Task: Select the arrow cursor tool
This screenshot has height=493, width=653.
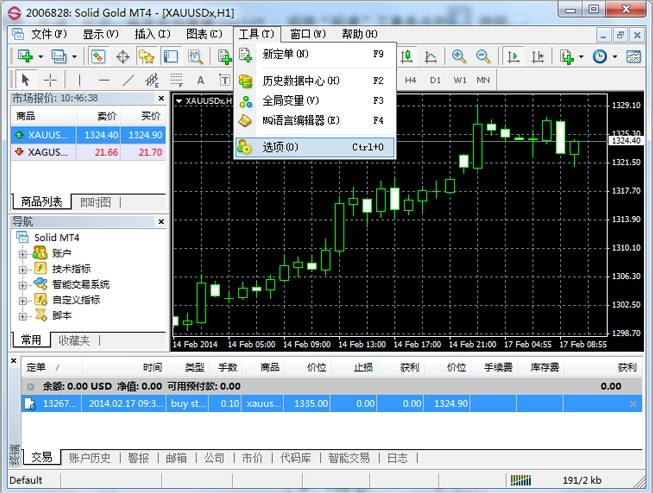Action: [x=25, y=80]
